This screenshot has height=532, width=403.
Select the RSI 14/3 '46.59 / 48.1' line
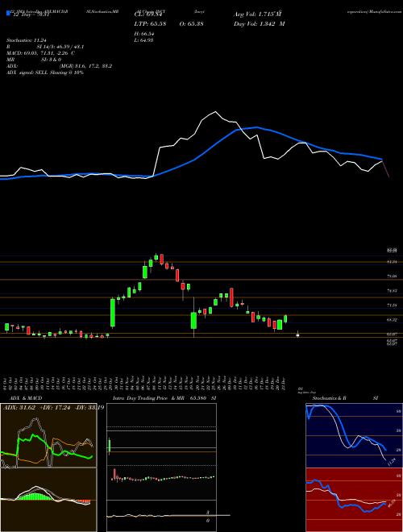[x=45, y=47]
